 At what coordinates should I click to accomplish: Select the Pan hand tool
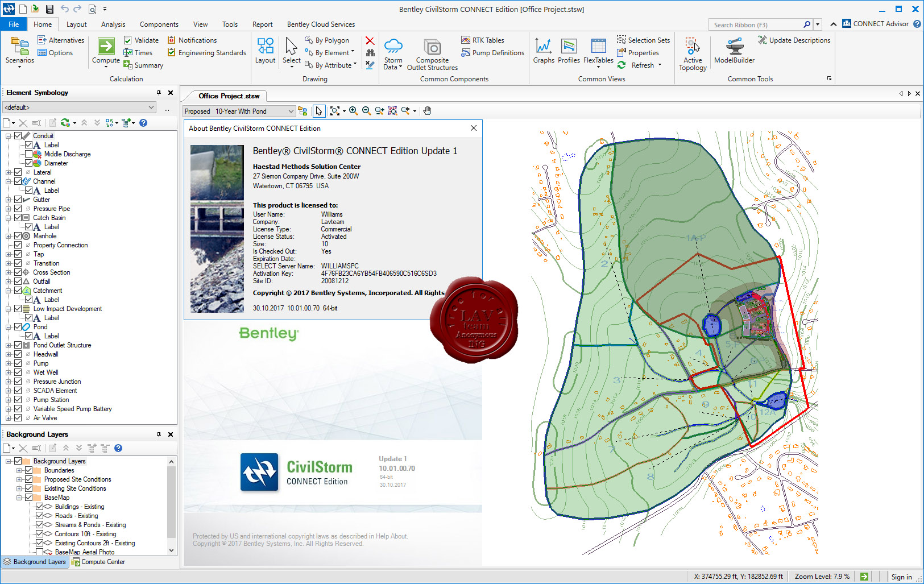[428, 111]
